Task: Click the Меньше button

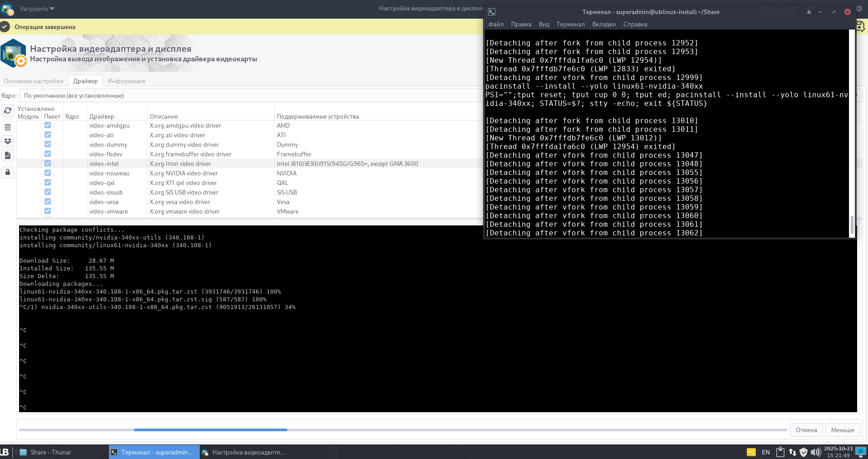Action: click(843, 430)
